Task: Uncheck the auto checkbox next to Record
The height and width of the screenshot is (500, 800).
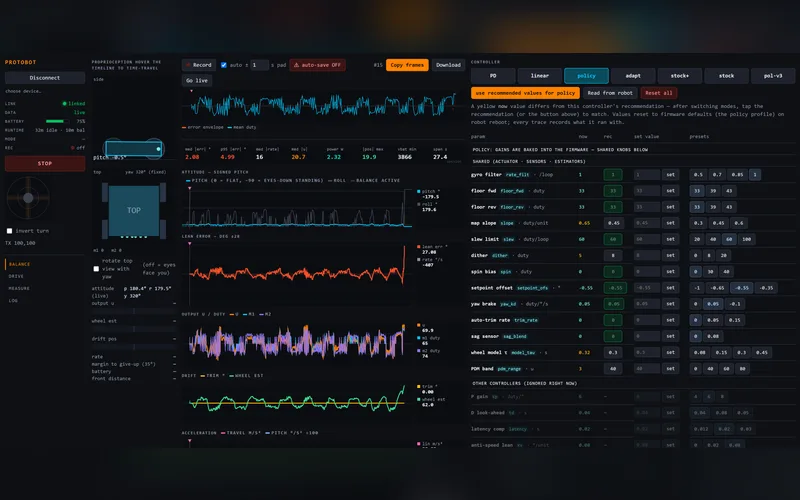Action: (x=223, y=65)
